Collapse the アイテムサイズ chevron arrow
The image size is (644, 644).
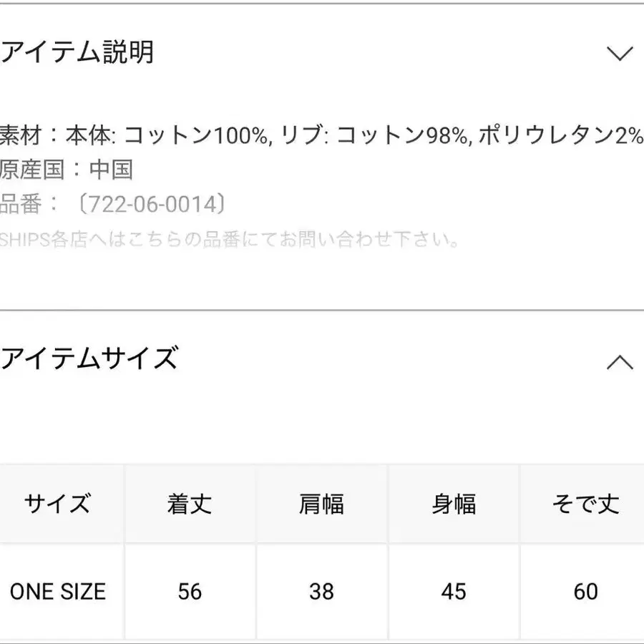[x=619, y=362]
